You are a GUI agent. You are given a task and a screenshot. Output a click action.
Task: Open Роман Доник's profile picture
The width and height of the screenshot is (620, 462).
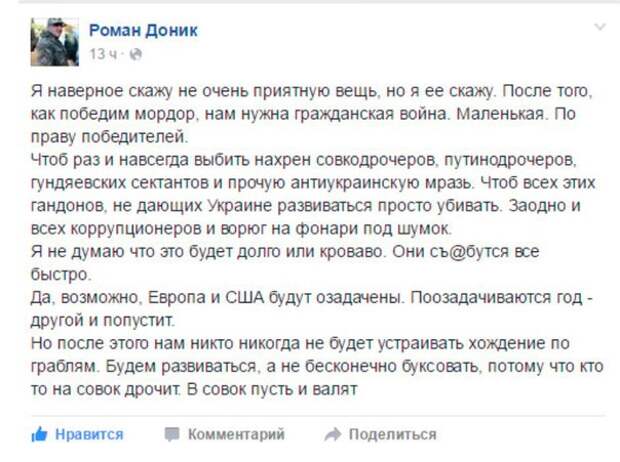pos(55,42)
